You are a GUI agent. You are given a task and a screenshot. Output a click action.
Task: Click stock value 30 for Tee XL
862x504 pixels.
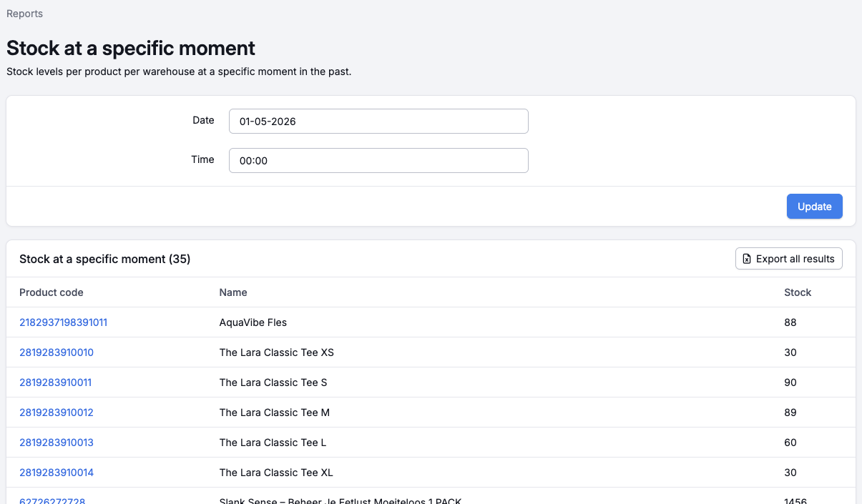click(790, 473)
